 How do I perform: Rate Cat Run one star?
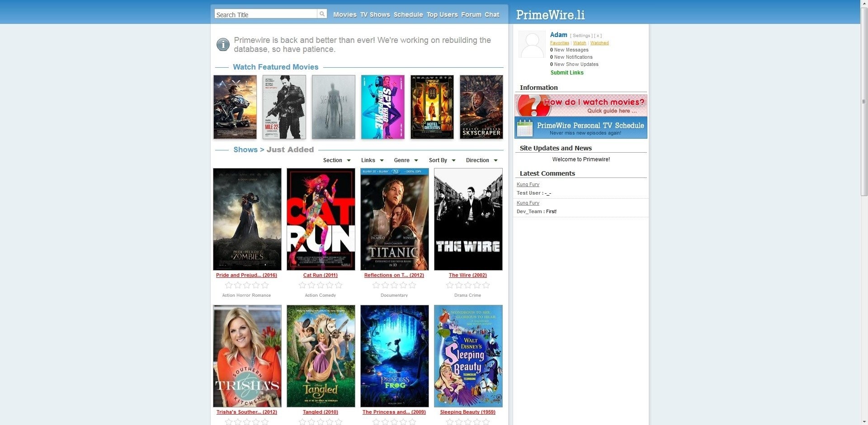[302, 285]
